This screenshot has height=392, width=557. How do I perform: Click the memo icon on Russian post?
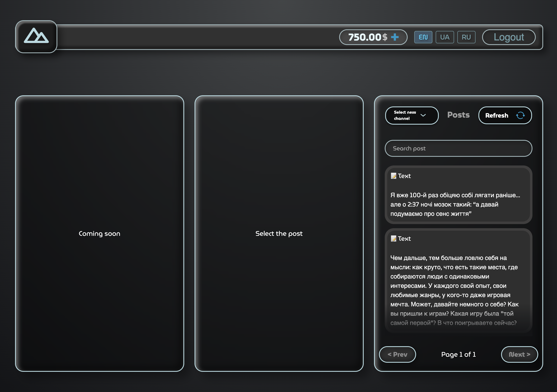click(393, 239)
